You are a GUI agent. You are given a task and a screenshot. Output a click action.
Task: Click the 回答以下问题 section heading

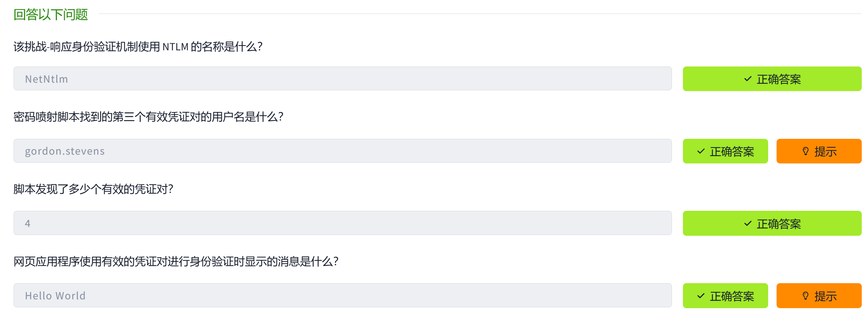tap(51, 15)
